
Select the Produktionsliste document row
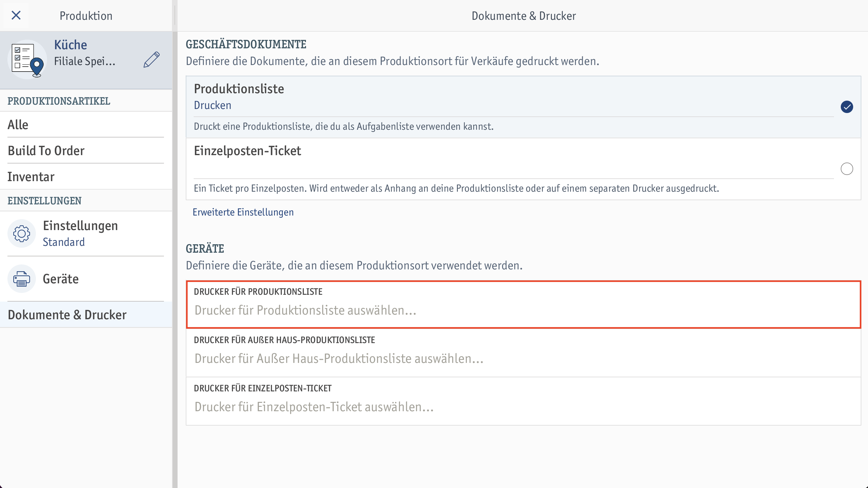pos(523,107)
